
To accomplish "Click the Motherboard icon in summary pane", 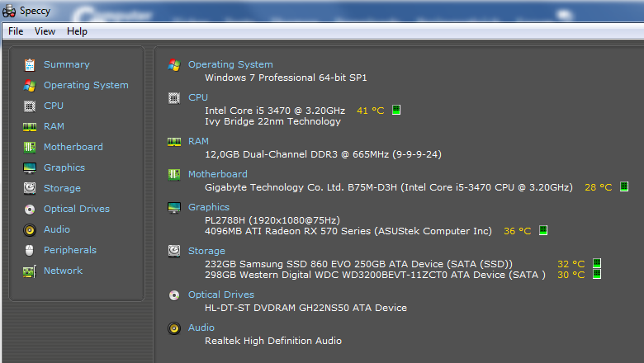I will click(174, 174).
